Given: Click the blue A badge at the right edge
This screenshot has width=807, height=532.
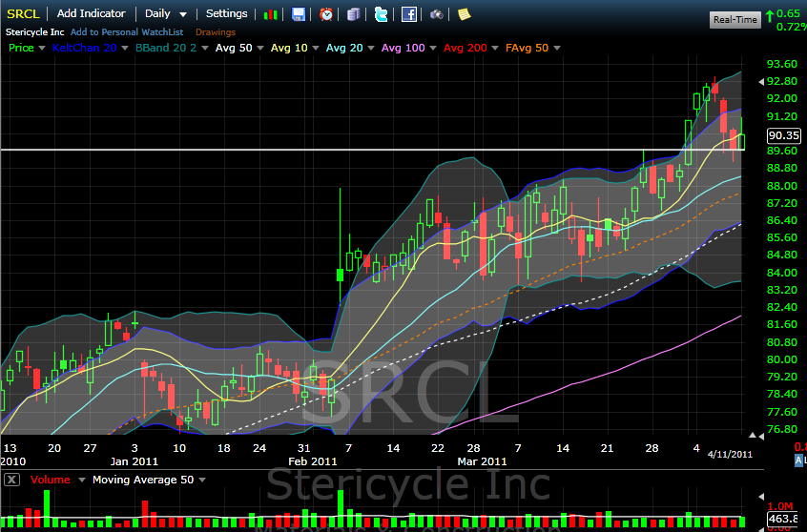Looking at the screenshot, I should click(798, 460).
